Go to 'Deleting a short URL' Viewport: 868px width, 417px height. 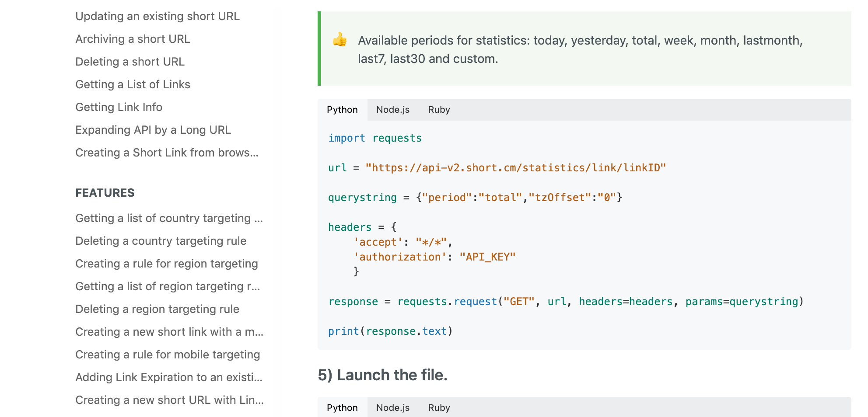[129, 62]
